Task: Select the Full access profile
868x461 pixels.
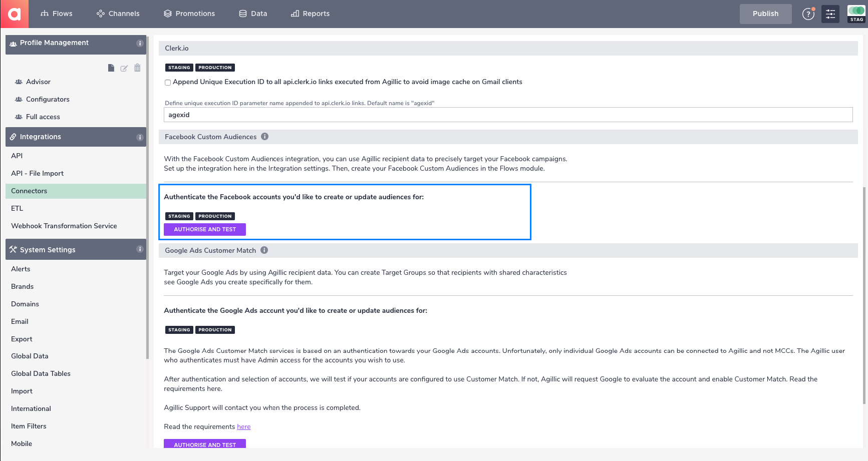Action: point(43,117)
